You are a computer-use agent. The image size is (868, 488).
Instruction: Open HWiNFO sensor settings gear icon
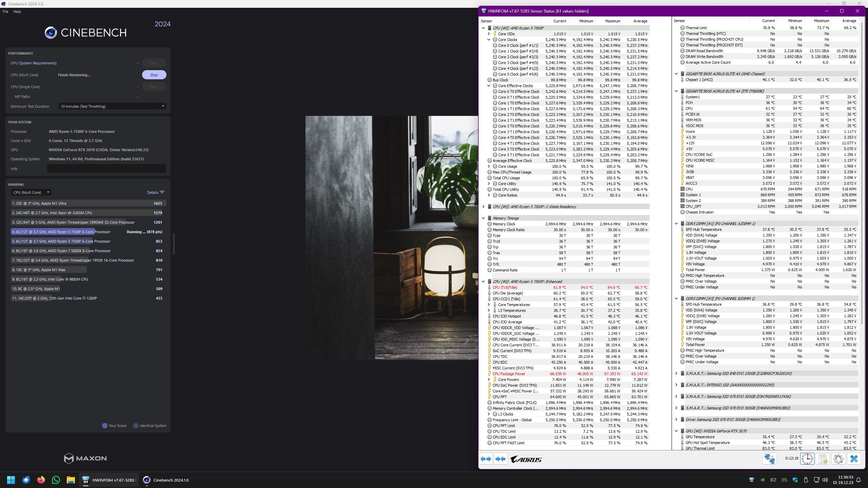838,459
